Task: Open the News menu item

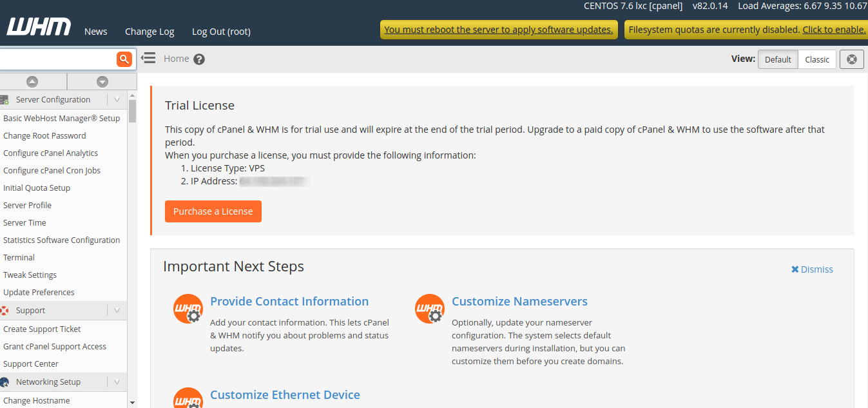Action: point(96,32)
